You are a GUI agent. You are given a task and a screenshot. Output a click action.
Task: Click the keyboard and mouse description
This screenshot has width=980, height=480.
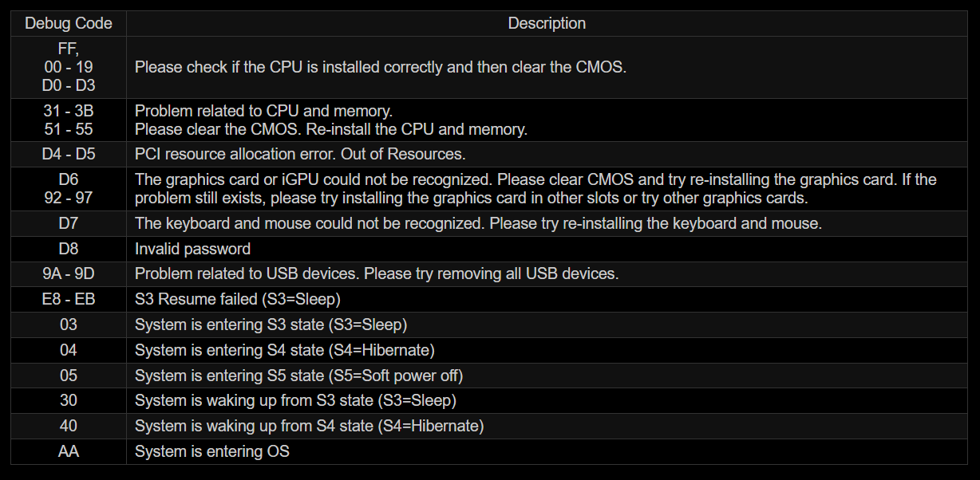[x=478, y=223]
